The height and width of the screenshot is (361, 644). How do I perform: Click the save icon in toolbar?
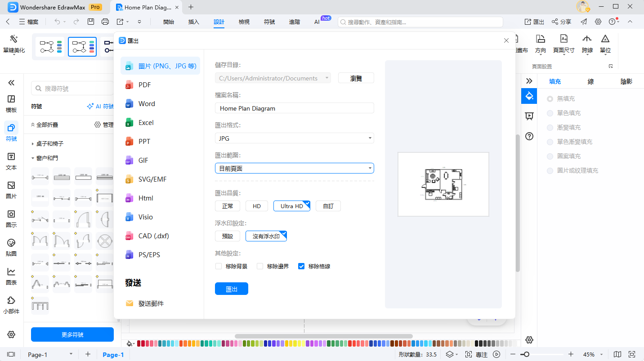click(91, 22)
